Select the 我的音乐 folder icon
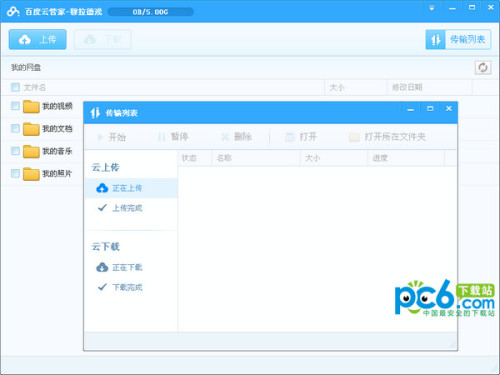Image resolution: width=500 pixels, height=375 pixels. tap(31, 151)
